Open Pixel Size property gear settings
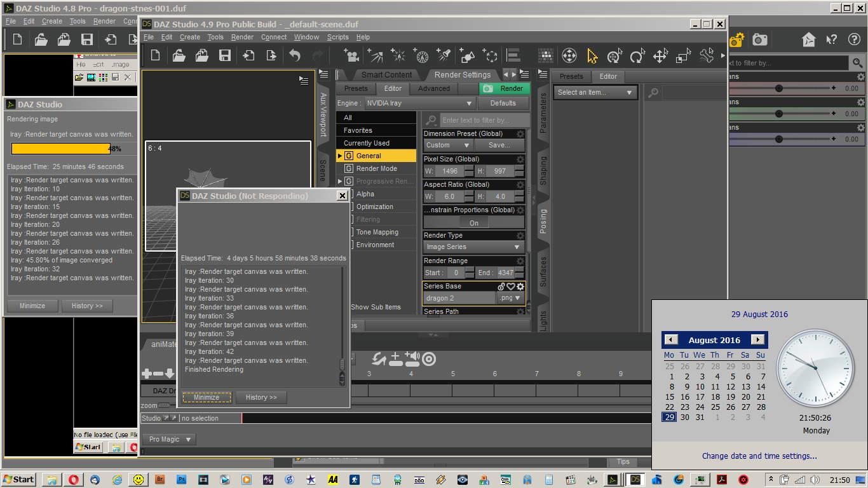 pos(520,159)
